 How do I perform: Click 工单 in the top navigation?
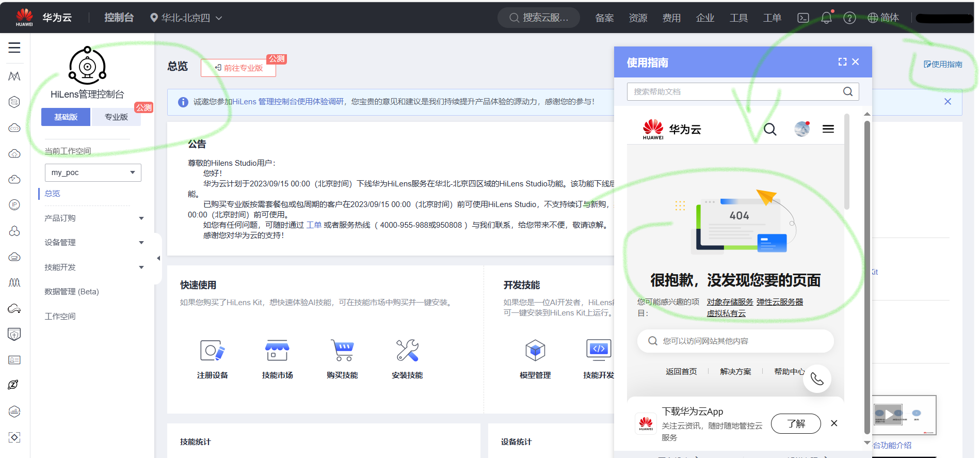pos(772,18)
